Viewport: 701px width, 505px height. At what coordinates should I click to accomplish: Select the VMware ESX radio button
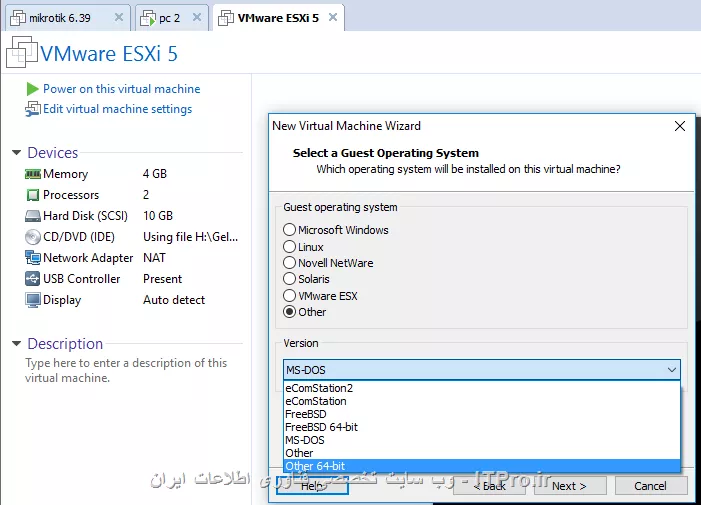[x=290, y=296]
